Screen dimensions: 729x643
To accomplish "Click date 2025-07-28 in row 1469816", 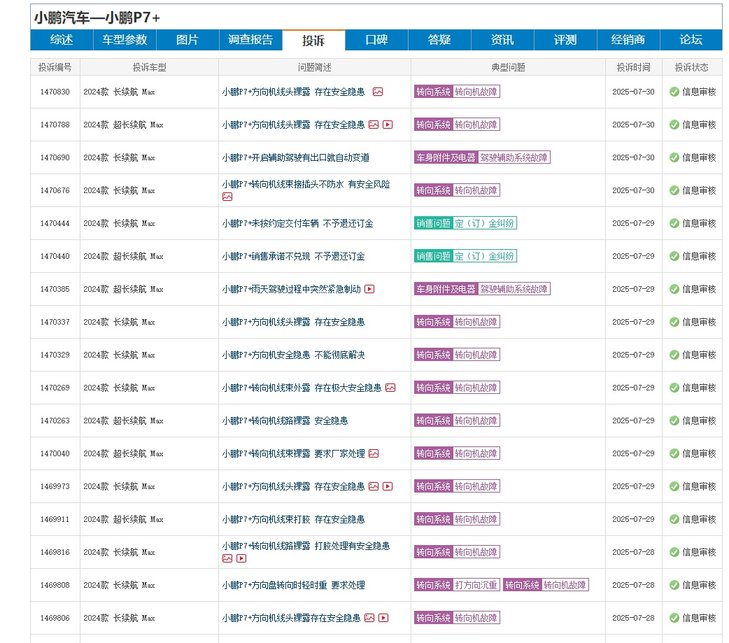I will coord(633,552).
